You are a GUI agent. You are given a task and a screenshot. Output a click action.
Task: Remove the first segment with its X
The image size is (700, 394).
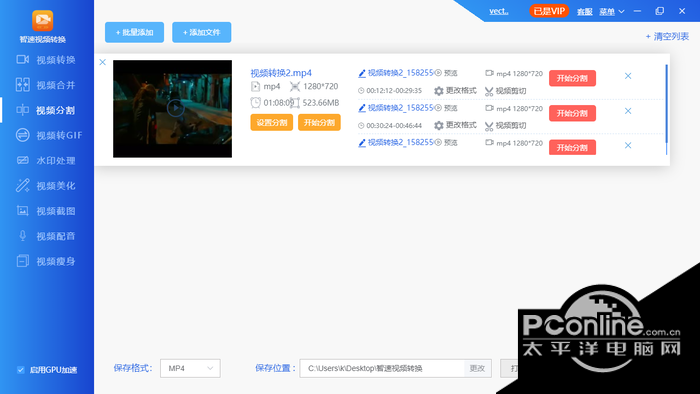pos(628,76)
